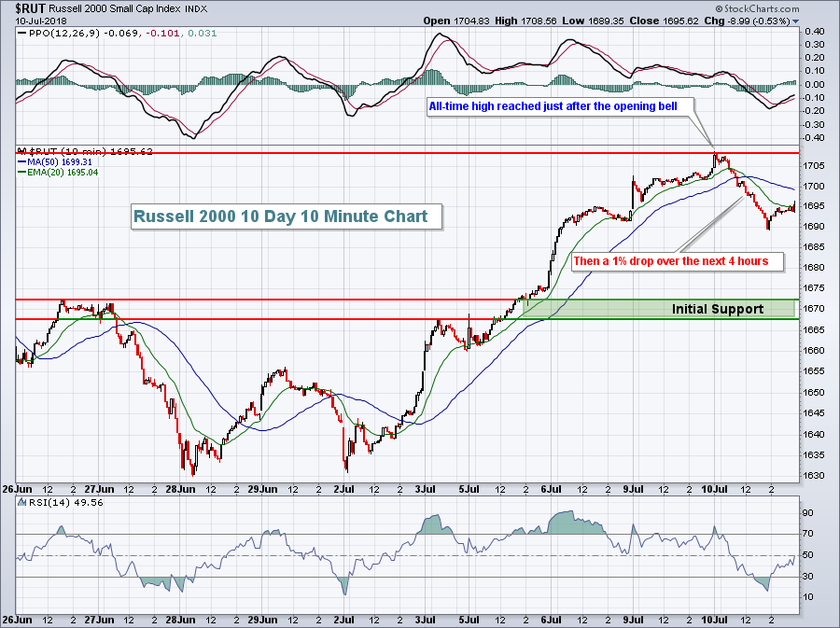
Task: Click the 1650 price axis label
Action: [813, 393]
